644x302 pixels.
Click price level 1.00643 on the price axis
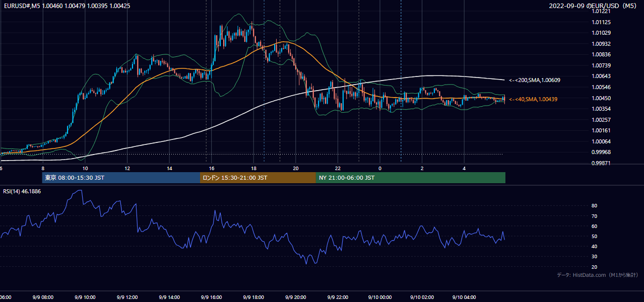pos(601,77)
